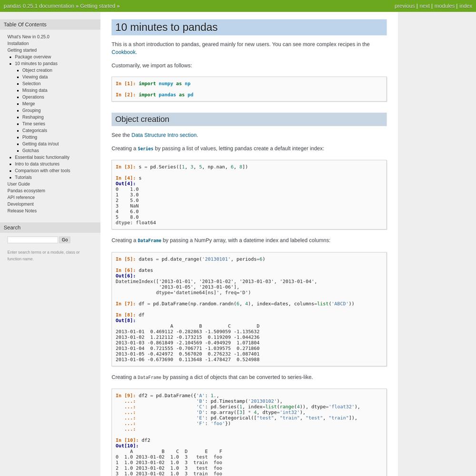Open Development page
Screen dimensions: 476x476
pyautogui.click(x=20, y=204)
